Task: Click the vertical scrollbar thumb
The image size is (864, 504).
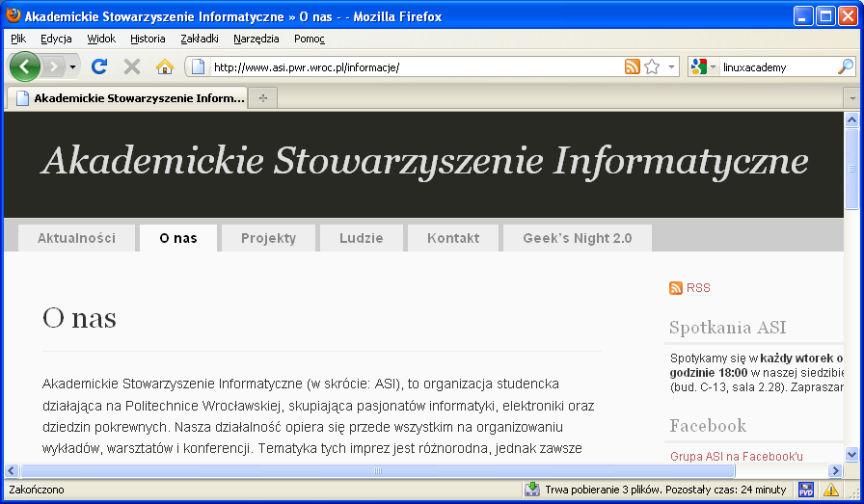Action: tap(851, 169)
